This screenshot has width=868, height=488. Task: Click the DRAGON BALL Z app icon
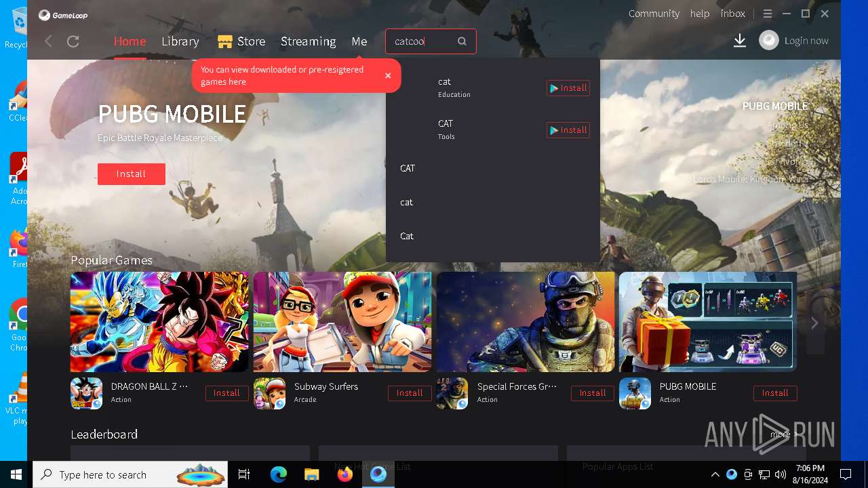86,393
